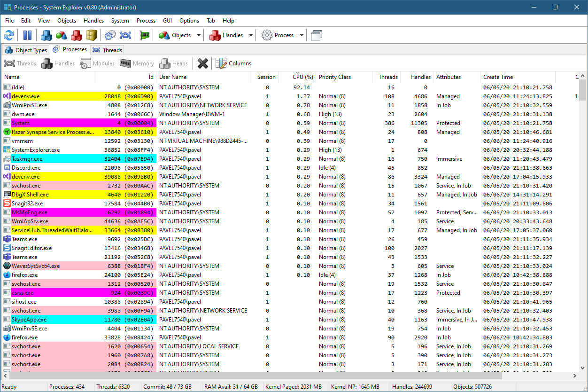The width and height of the screenshot is (588, 392).
Task: Switch to the Object Types tab
Action: [26, 50]
